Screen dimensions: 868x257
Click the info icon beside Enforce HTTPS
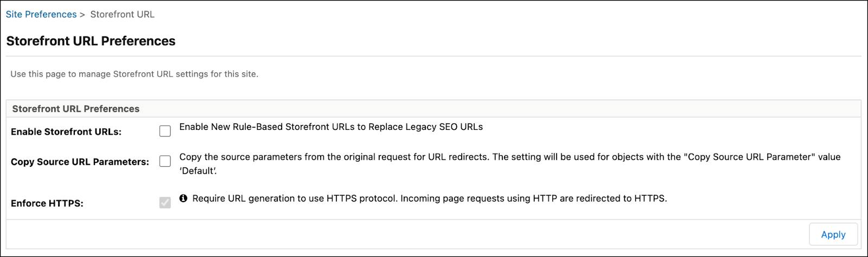coord(183,198)
